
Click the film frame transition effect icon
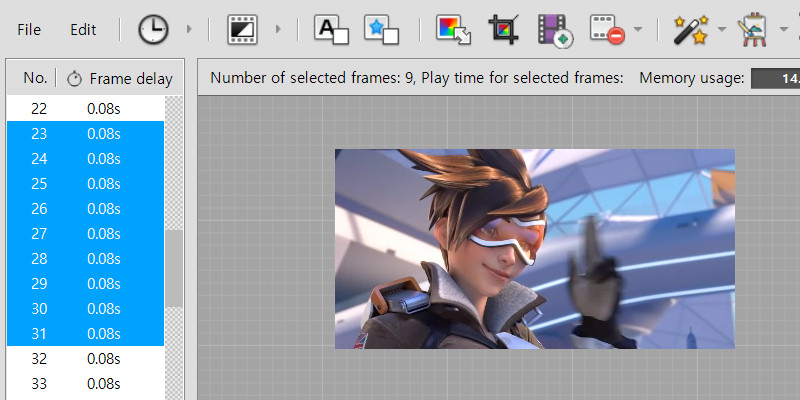pos(242,29)
